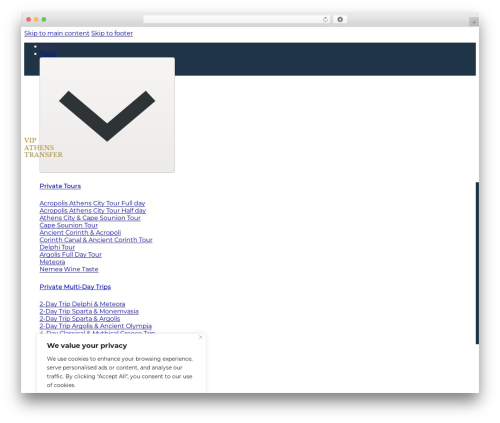Image resolution: width=500 pixels, height=423 pixels.
Task: Follow the Skip to footer link
Action: click(x=112, y=33)
